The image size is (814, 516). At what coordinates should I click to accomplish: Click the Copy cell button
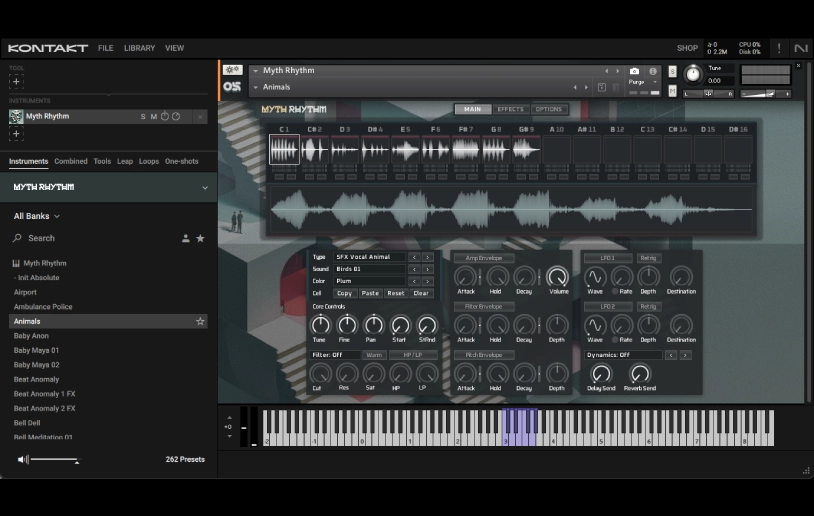pyautogui.click(x=344, y=293)
